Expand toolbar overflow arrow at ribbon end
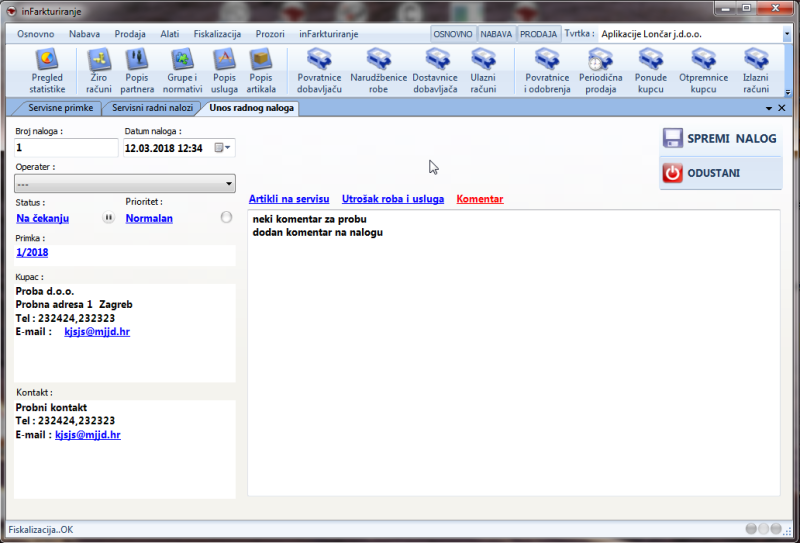This screenshot has width=800, height=543. pos(788,92)
